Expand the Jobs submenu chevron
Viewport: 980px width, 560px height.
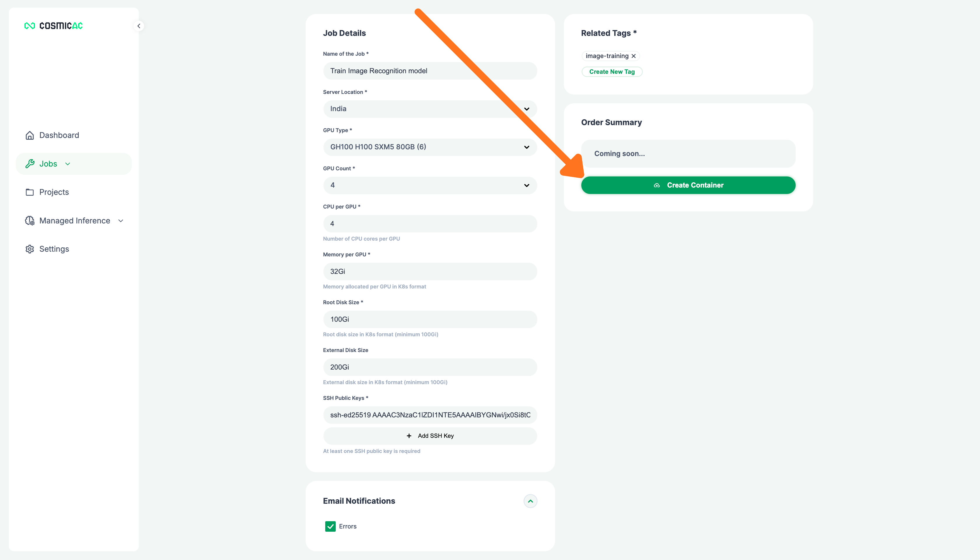click(x=68, y=164)
